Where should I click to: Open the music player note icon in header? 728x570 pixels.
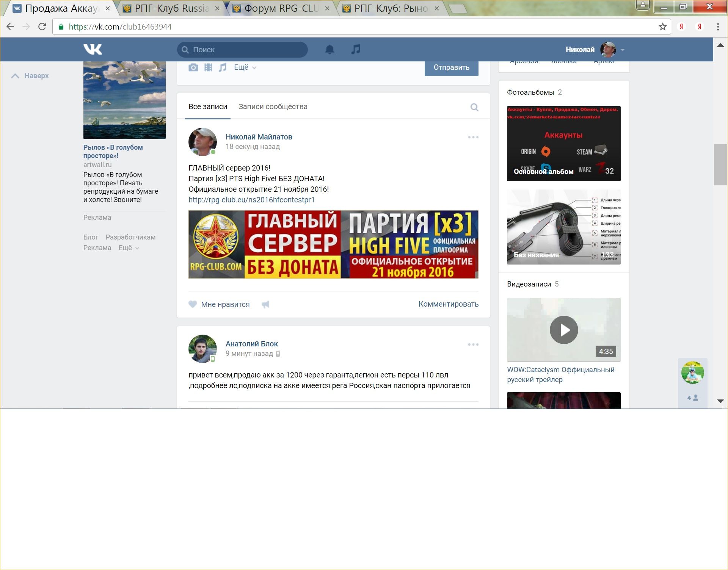[x=356, y=49]
